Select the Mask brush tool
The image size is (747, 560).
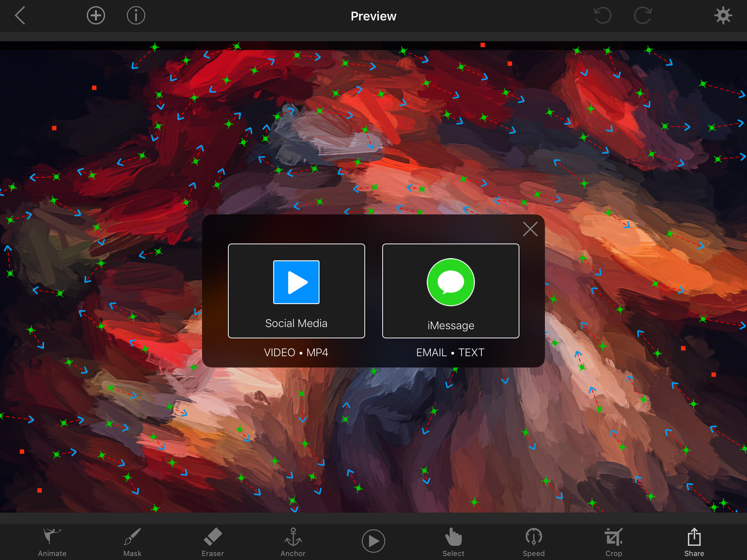(132, 542)
